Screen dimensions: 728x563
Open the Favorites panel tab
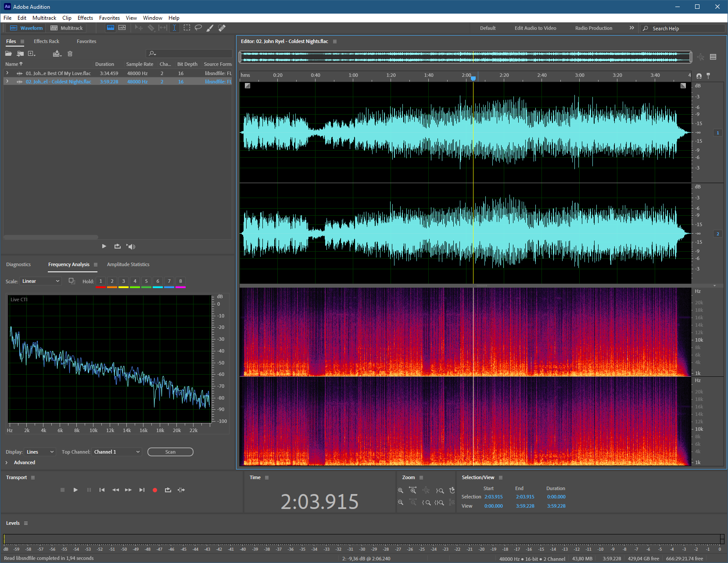[86, 41]
